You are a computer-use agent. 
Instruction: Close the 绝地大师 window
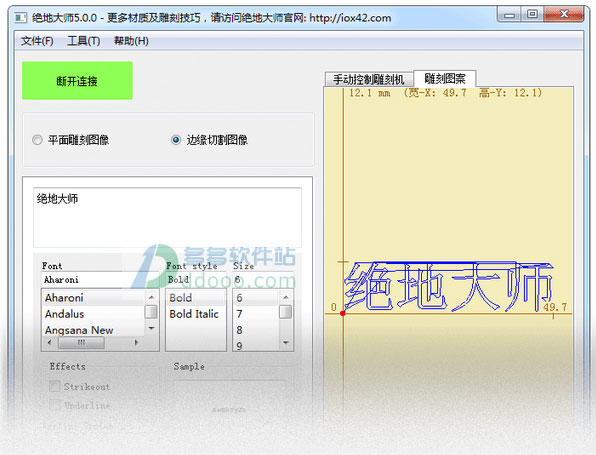[x=564, y=15]
